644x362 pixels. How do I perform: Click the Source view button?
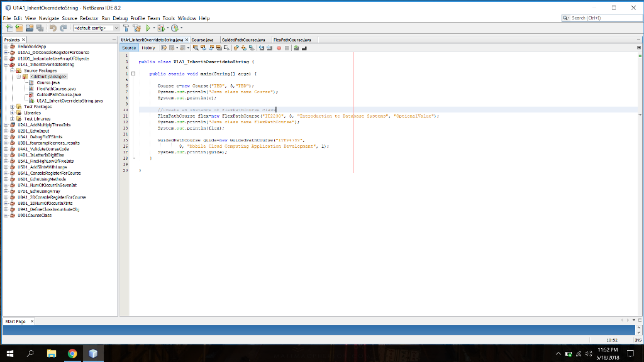(128, 47)
